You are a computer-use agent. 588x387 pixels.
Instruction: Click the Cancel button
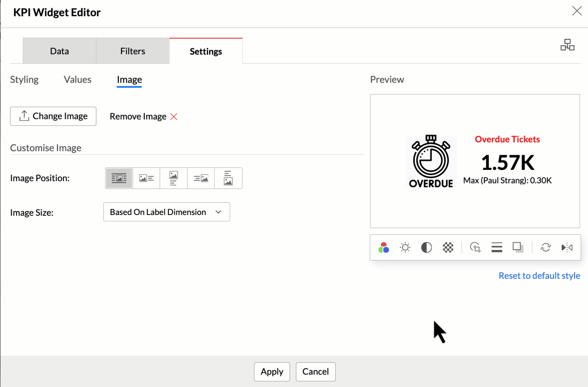(316, 372)
